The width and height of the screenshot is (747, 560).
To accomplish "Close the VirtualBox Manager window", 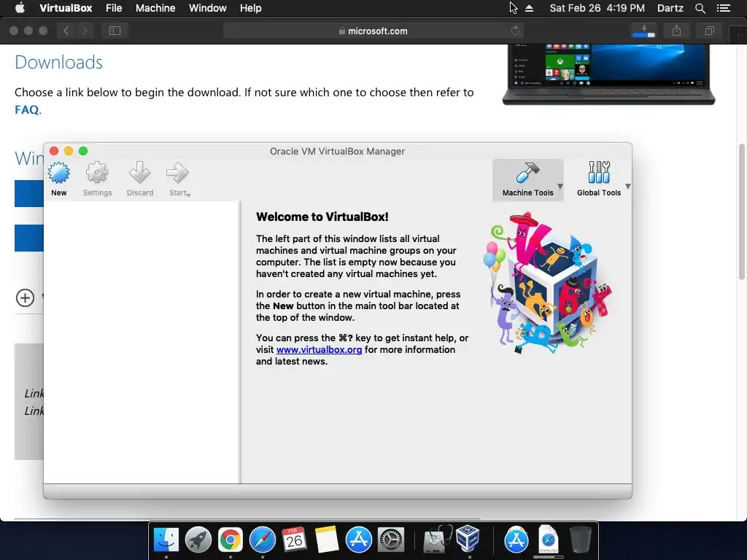I will [54, 151].
